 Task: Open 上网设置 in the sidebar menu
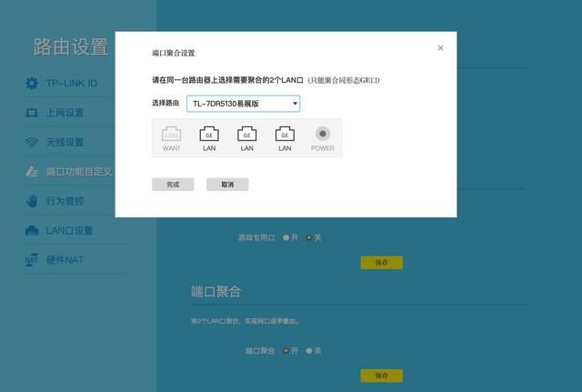65,113
